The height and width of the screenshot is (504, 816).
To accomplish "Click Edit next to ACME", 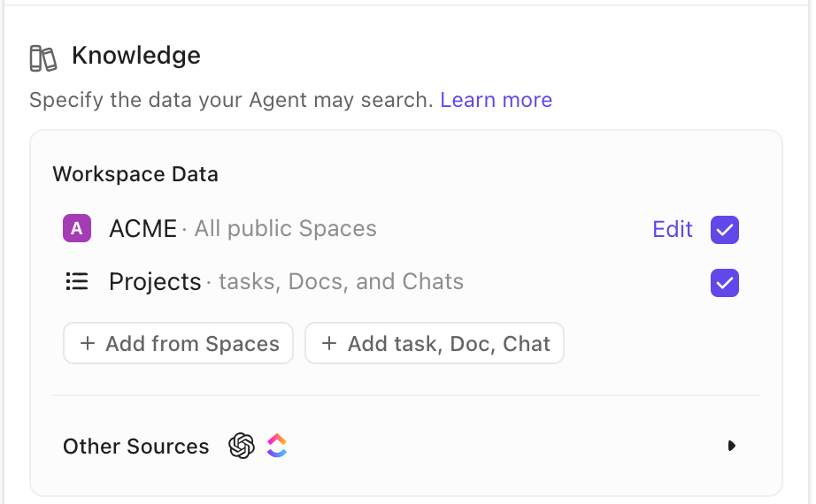I will (x=672, y=230).
